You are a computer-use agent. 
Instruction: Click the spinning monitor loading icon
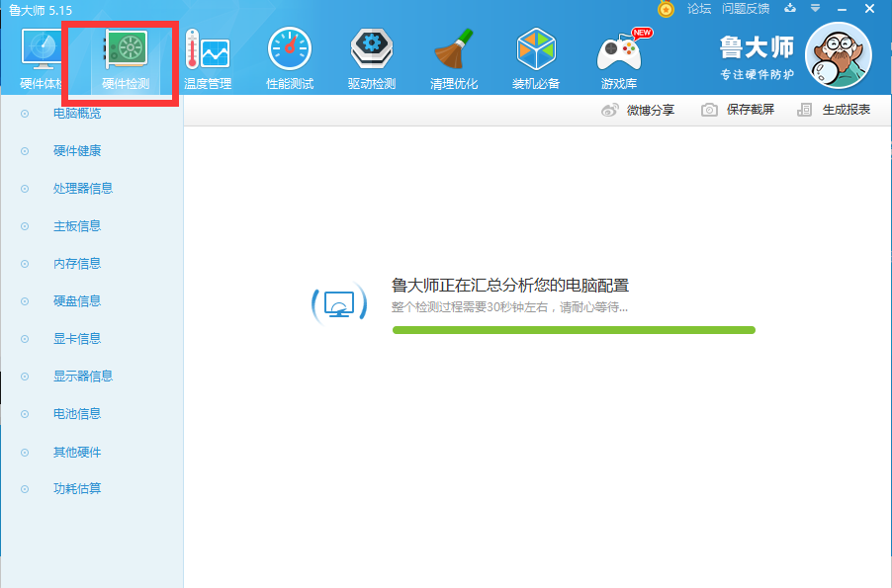point(339,303)
